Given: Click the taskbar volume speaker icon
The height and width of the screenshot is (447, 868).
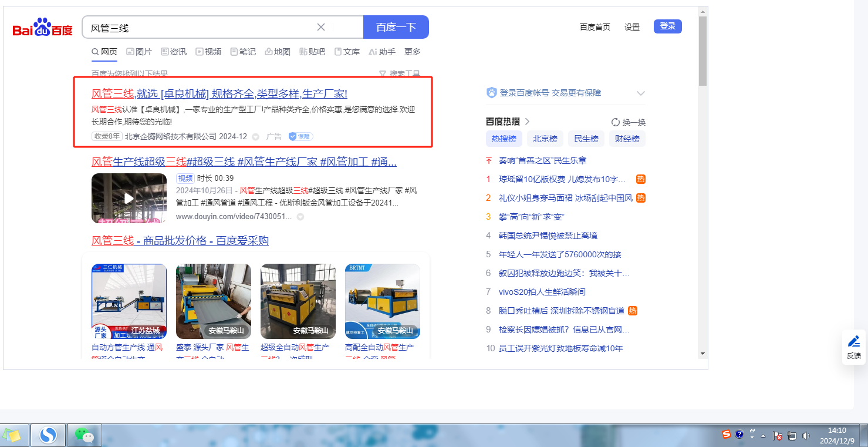Looking at the screenshot, I should pyautogui.click(x=806, y=436).
